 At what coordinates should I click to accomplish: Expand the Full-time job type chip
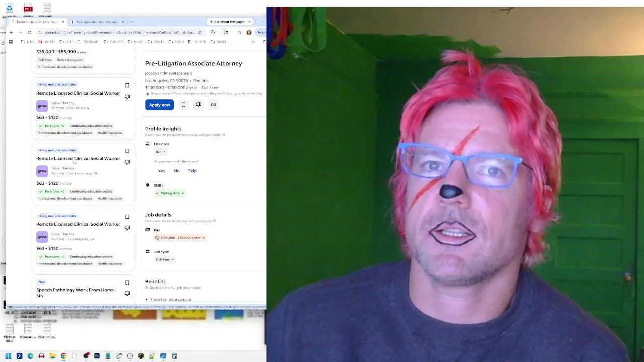[x=165, y=259]
